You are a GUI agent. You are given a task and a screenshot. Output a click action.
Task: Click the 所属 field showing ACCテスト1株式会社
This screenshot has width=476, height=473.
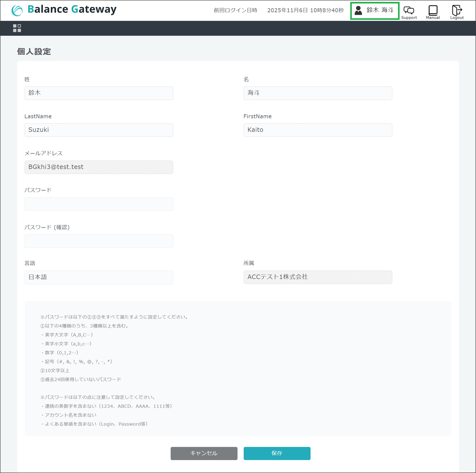point(318,277)
